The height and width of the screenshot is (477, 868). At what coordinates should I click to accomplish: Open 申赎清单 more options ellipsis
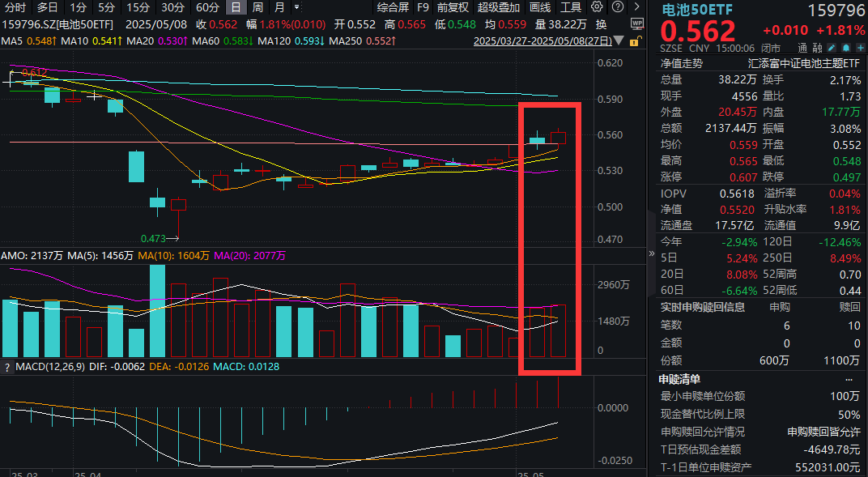pos(849,379)
